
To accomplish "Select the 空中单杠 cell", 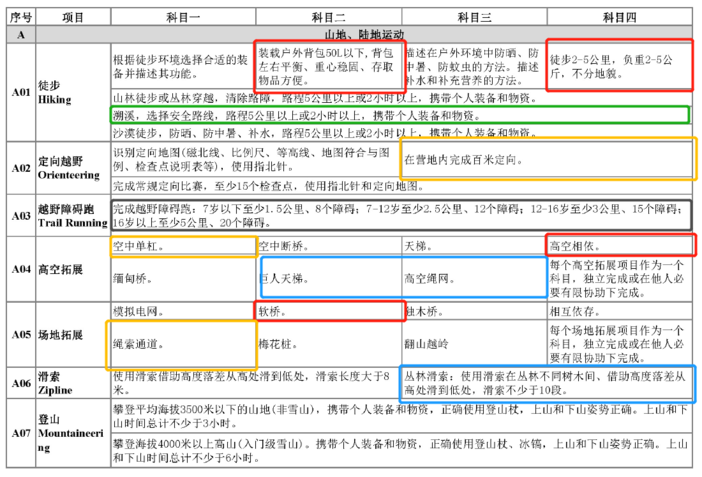I will (x=182, y=245).
